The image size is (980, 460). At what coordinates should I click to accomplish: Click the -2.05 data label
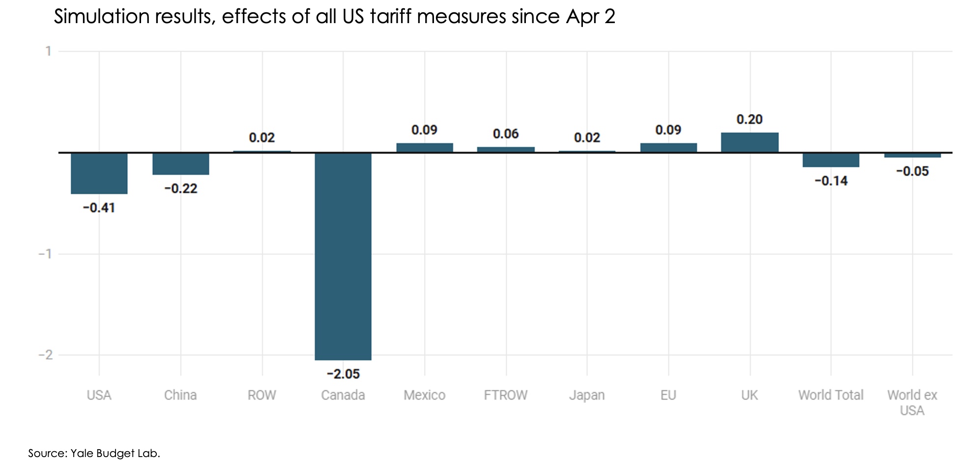[x=343, y=374]
